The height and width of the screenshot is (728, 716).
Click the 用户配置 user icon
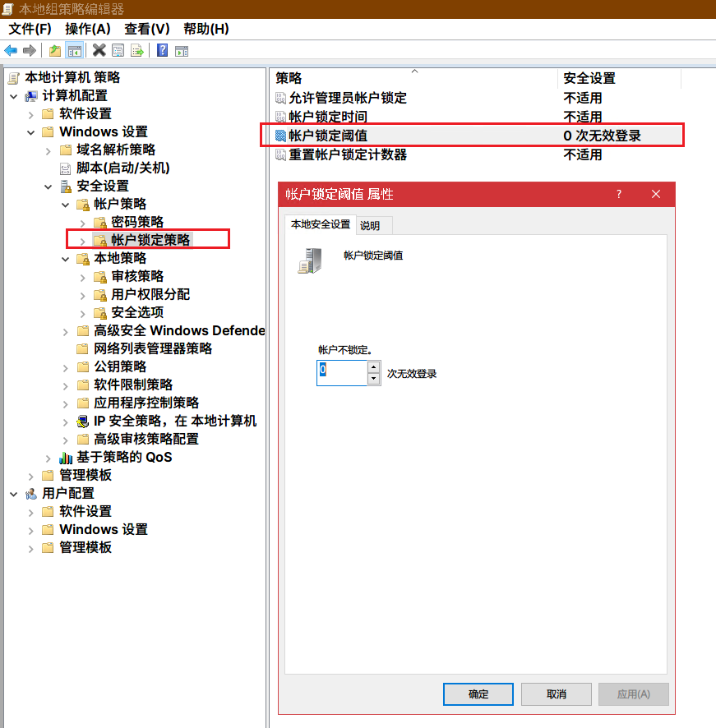[31, 494]
